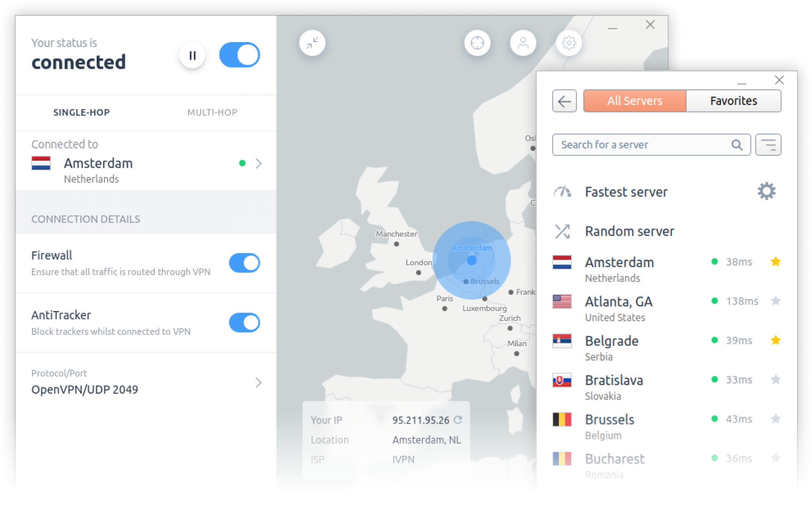Expand Protocol/Port settings chevron

coord(258,383)
